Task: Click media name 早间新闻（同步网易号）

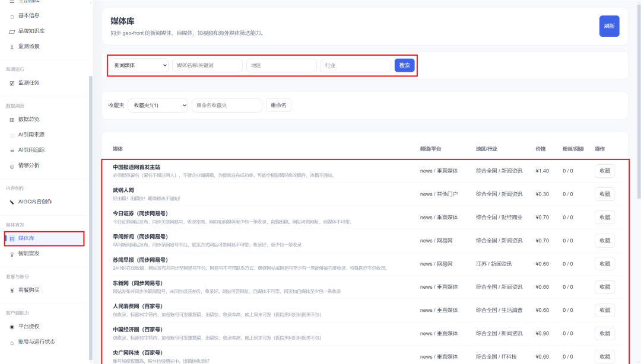Action: point(140,237)
